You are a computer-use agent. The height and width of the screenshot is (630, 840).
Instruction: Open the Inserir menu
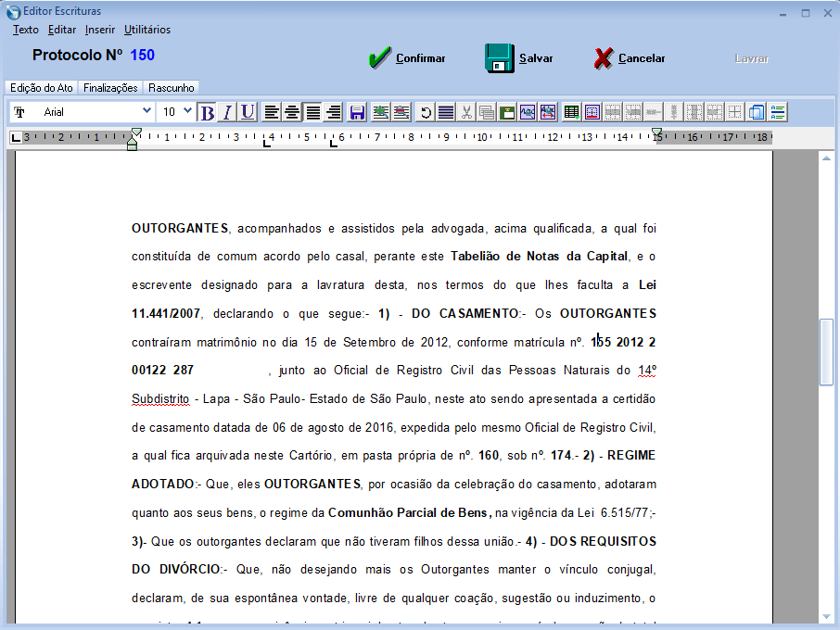100,30
